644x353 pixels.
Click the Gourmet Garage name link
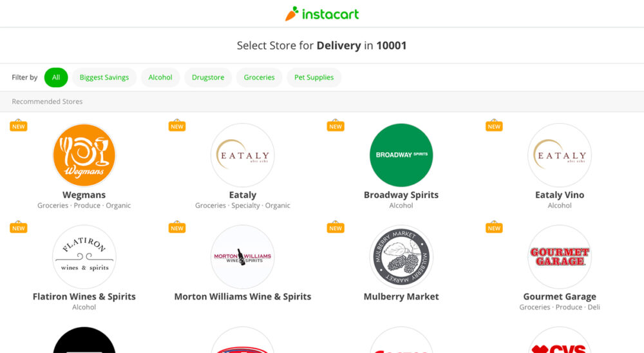click(x=559, y=296)
